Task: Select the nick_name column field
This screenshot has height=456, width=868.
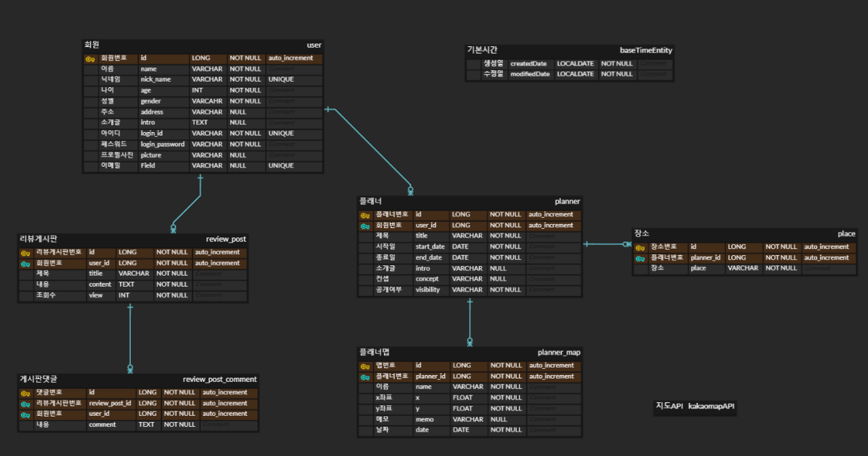Action: pyautogui.click(x=155, y=80)
